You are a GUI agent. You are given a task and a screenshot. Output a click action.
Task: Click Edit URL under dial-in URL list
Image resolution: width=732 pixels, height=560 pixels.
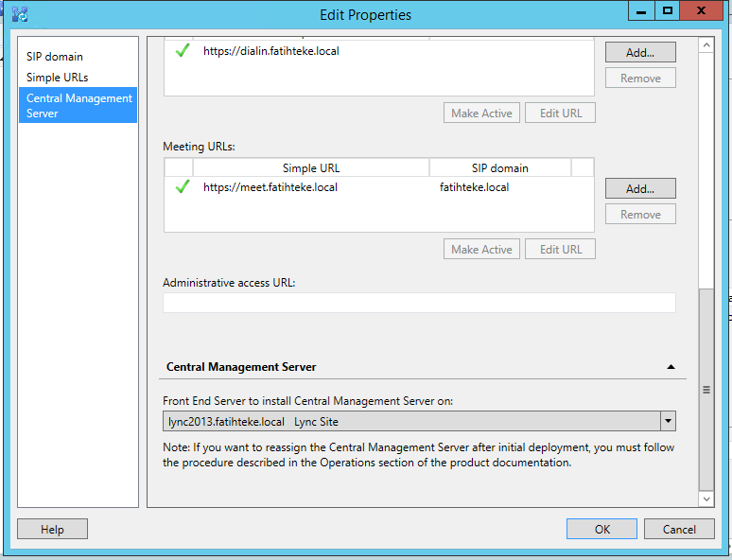(x=560, y=113)
